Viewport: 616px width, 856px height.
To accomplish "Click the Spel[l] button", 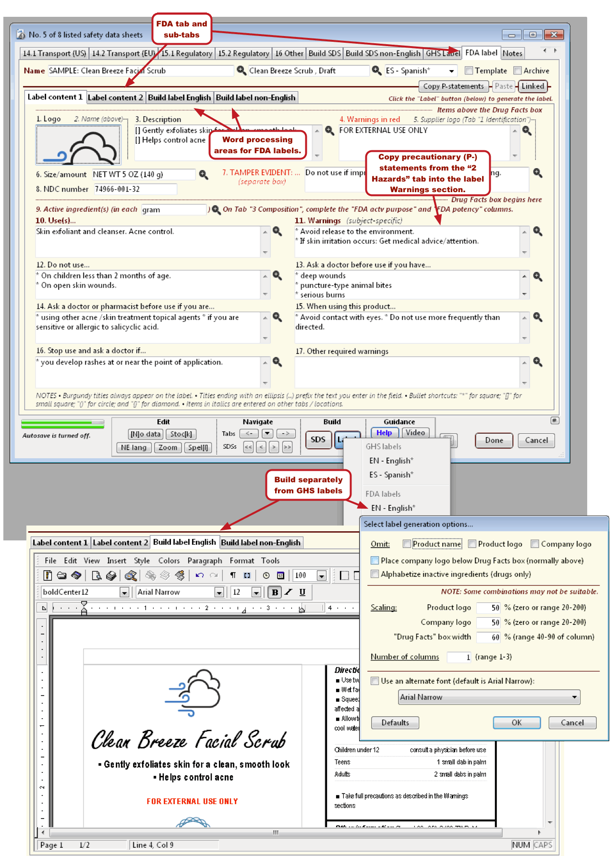I will point(198,448).
